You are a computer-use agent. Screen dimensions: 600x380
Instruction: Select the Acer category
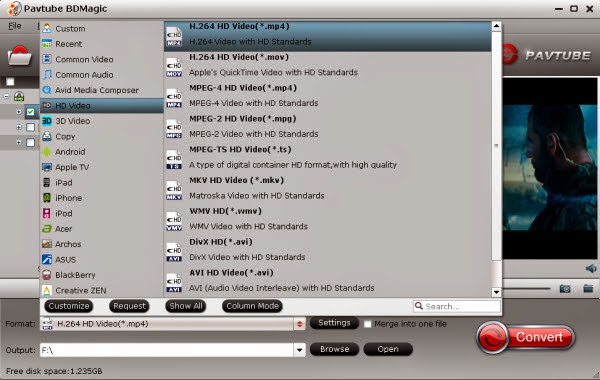coord(102,228)
